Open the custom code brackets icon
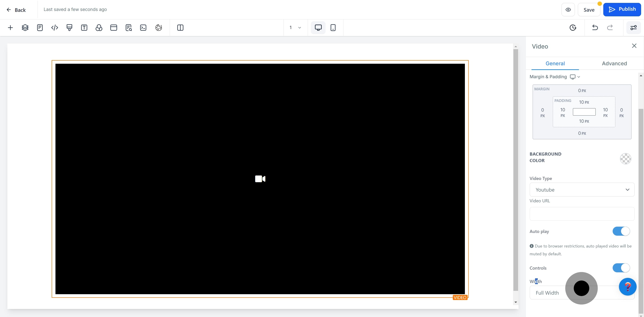 pyautogui.click(x=55, y=27)
